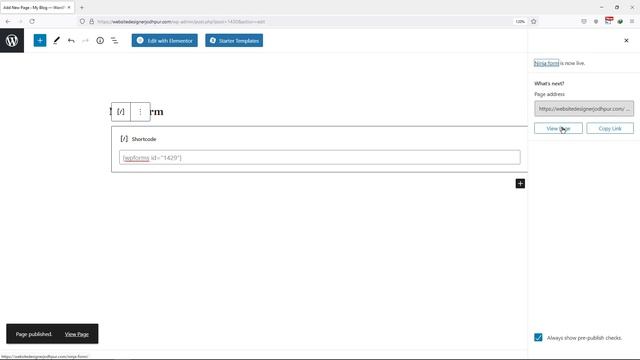This screenshot has width=640, height=360.
Task: Click the shortcode text input field
Action: coord(320,158)
